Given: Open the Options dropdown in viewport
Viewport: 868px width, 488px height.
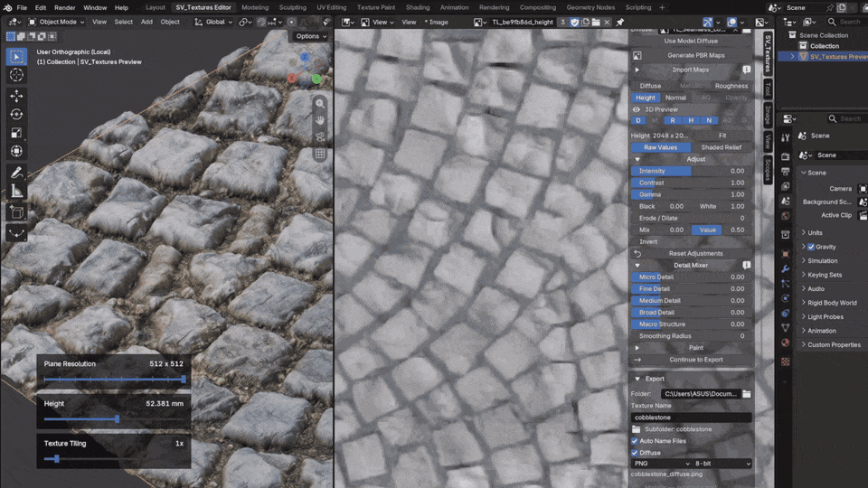Looking at the screenshot, I should coord(311,36).
